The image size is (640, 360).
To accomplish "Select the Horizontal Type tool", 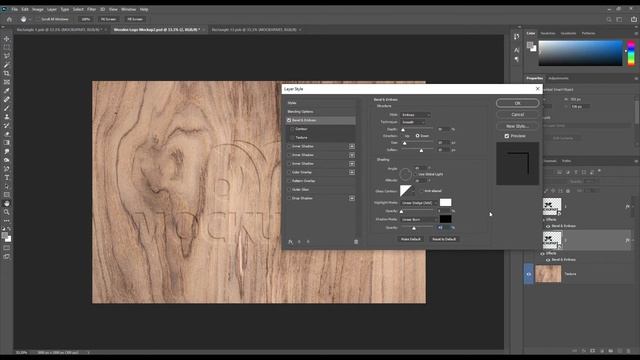I will click(x=7, y=178).
